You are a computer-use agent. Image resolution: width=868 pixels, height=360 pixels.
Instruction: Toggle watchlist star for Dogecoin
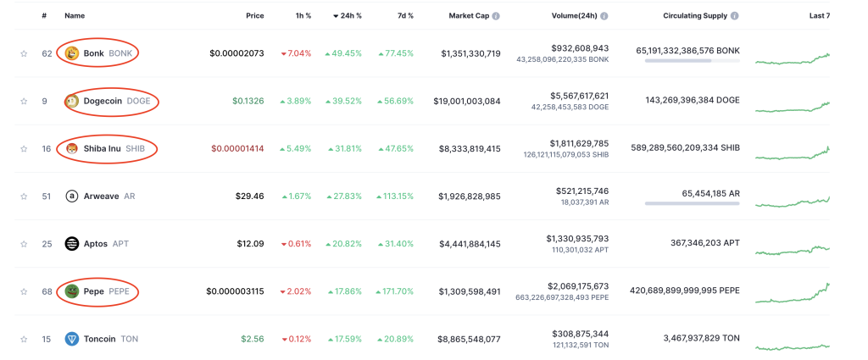pos(24,101)
